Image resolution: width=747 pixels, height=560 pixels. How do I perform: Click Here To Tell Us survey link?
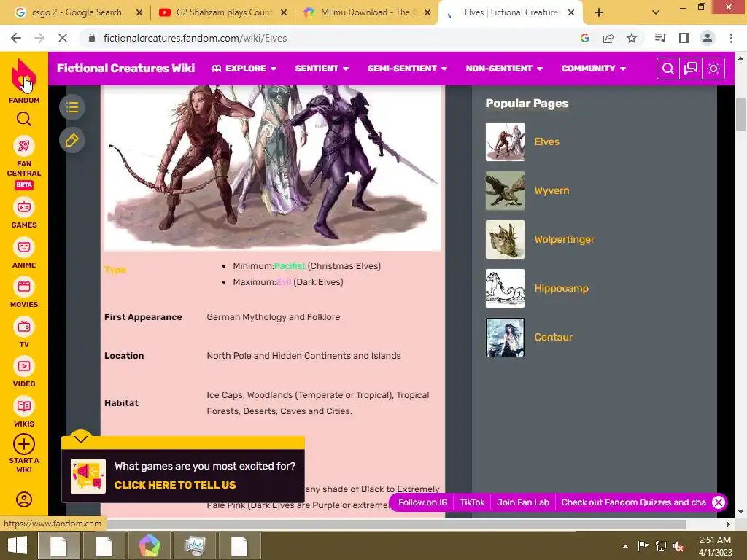pos(175,485)
